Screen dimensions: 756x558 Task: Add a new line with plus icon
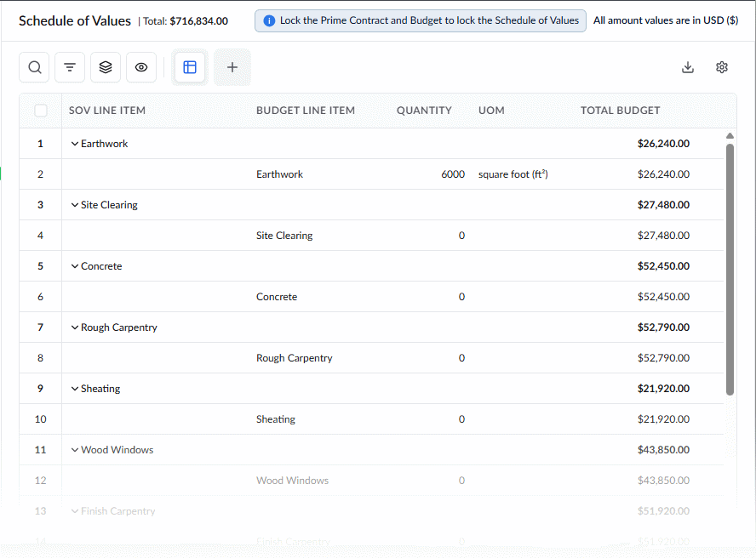pyautogui.click(x=232, y=67)
